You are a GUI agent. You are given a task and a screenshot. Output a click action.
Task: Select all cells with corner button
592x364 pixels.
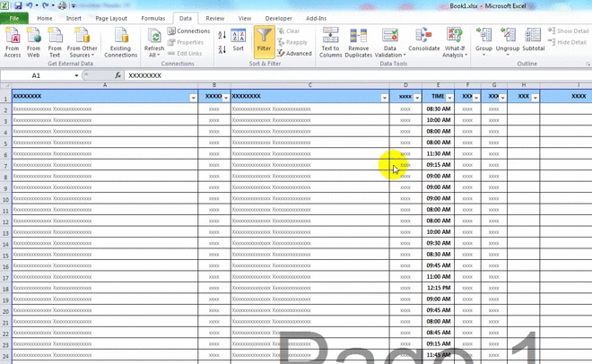click(x=5, y=85)
